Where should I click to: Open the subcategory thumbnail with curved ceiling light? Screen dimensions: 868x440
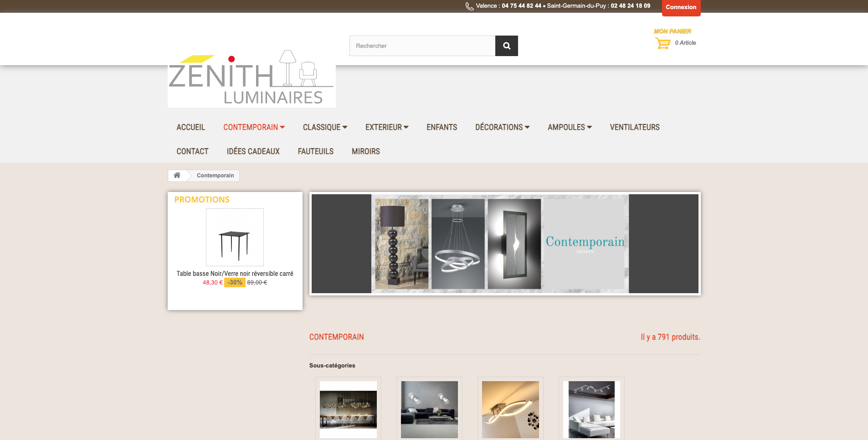[510, 409]
